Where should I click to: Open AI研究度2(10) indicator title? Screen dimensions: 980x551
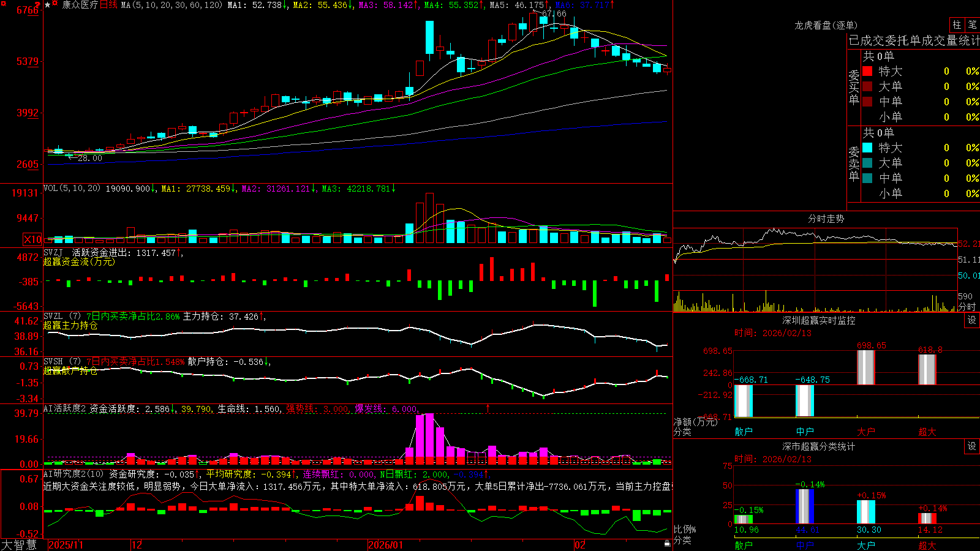(x=73, y=474)
